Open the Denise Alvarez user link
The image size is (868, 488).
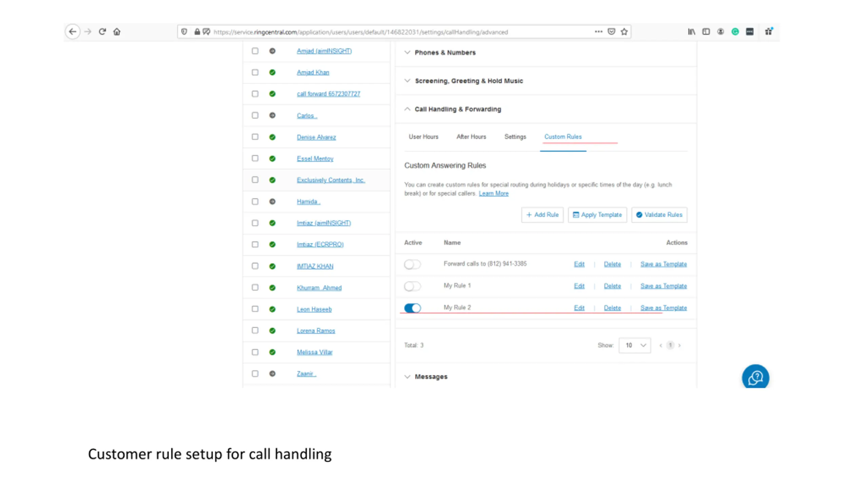pos(316,137)
